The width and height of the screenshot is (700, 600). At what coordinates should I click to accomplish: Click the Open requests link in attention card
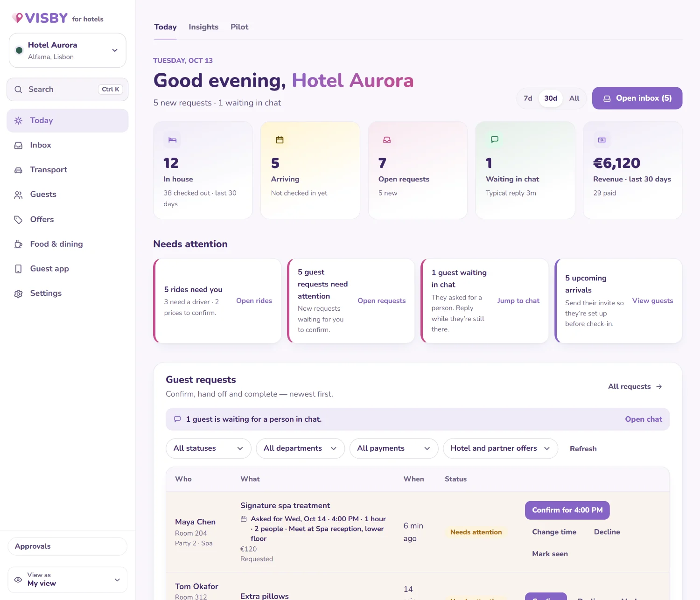coord(382,301)
